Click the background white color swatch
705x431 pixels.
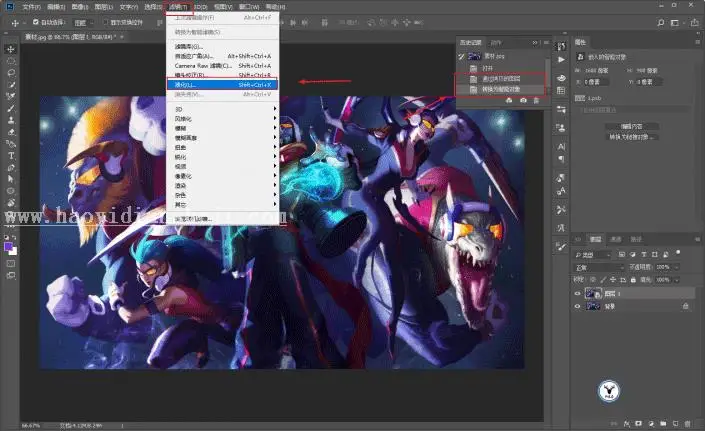pyautogui.click(x=13, y=252)
